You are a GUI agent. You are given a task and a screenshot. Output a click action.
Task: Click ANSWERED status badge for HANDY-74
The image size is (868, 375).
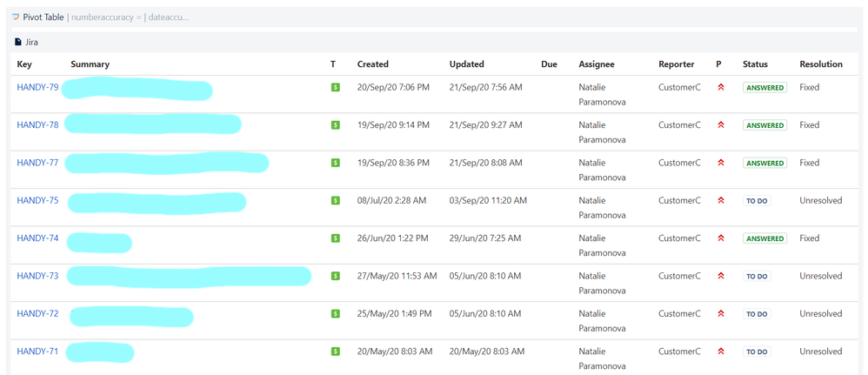coord(765,238)
